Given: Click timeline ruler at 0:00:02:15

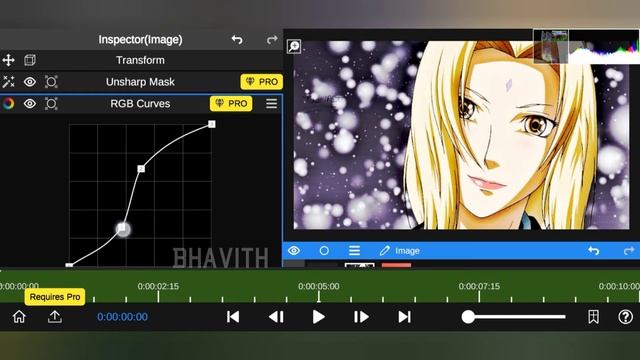Looking at the screenshot, I should point(158,287).
